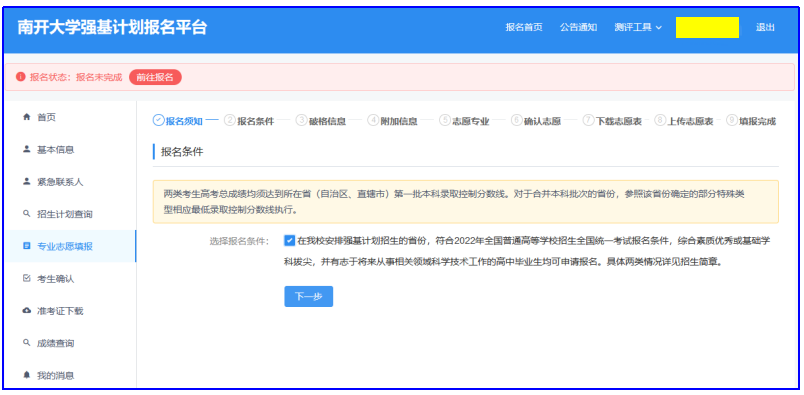Click step circle 5 of 志愿专业
Image resolution: width=804 pixels, height=395 pixels.
click(x=445, y=121)
